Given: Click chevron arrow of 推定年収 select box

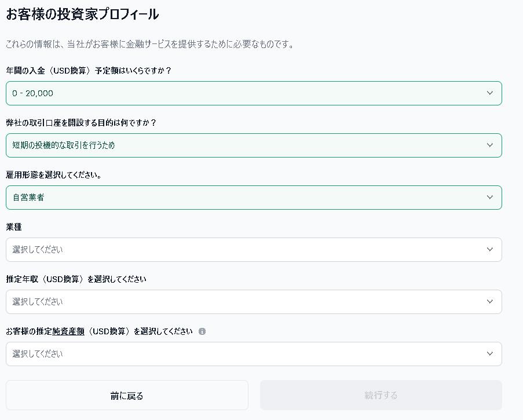Looking at the screenshot, I should tap(489, 302).
